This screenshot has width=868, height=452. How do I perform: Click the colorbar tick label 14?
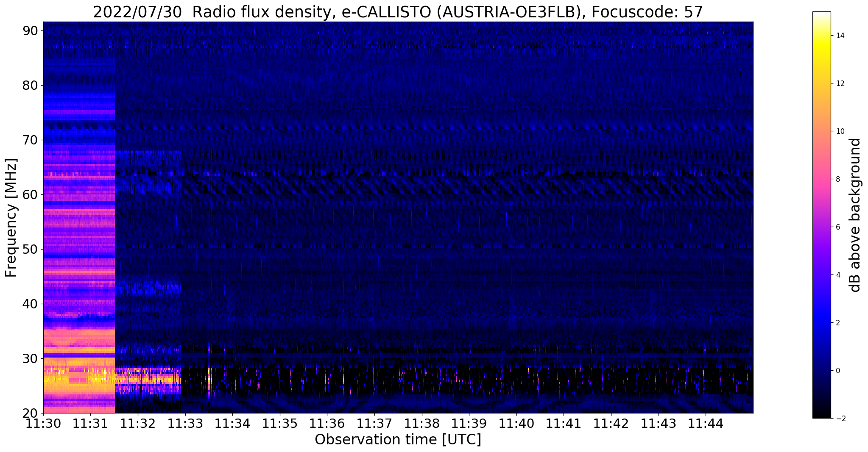(840, 36)
